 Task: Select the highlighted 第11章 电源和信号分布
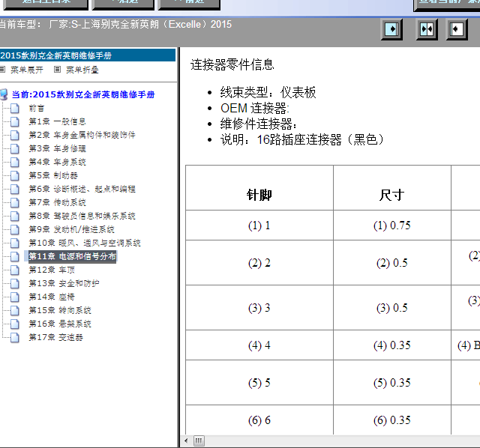pos(72,256)
